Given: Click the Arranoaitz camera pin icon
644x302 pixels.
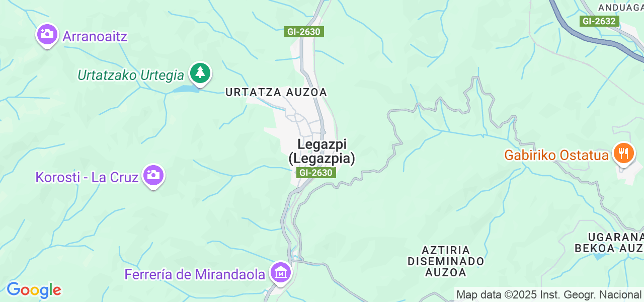Looking at the screenshot, I should [48, 35].
